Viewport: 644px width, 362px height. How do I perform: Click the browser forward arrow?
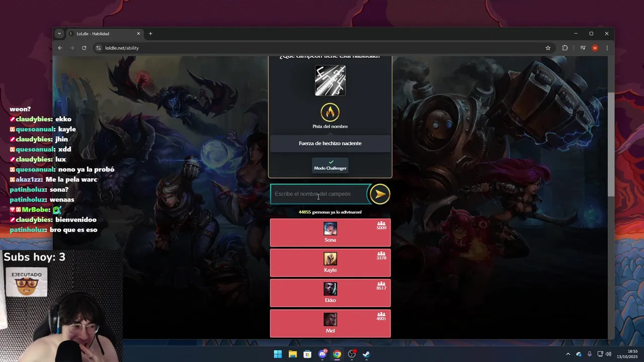[x=72, y=48]
